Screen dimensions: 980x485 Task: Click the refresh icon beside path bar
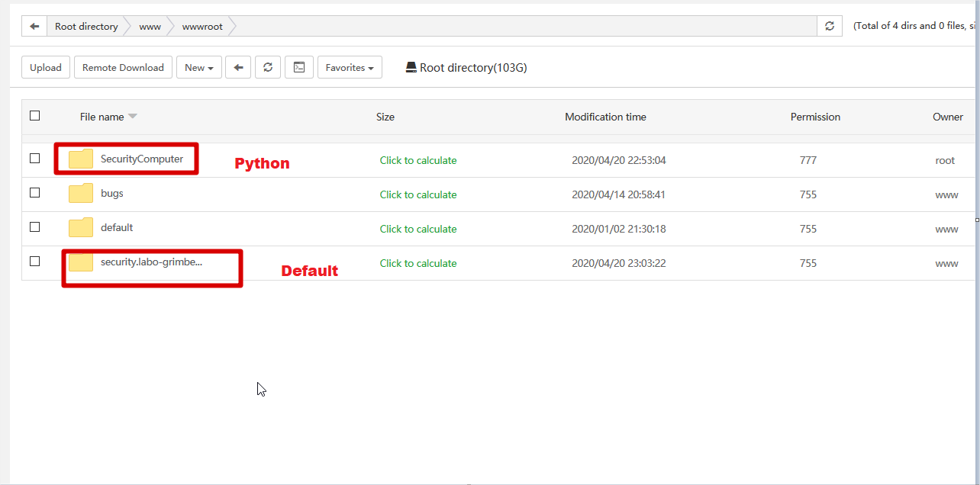click(830, 27)
